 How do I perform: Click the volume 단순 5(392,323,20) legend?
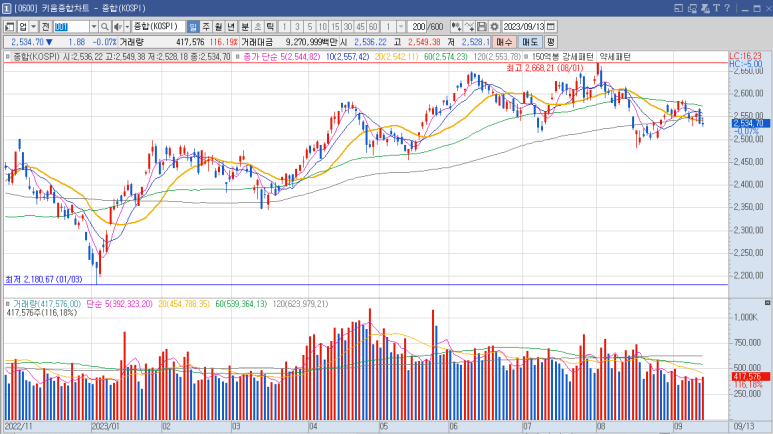pyautogui.click(x=119, y=304)
